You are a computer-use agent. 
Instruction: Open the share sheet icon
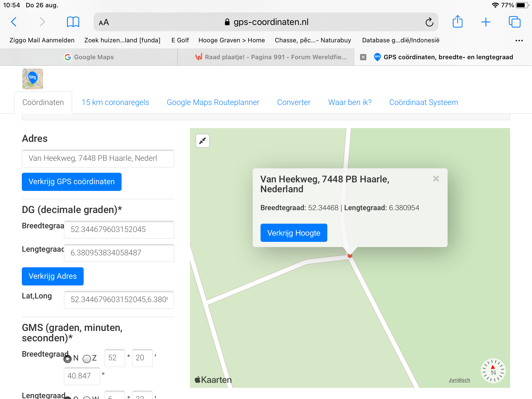pos(457,22)
